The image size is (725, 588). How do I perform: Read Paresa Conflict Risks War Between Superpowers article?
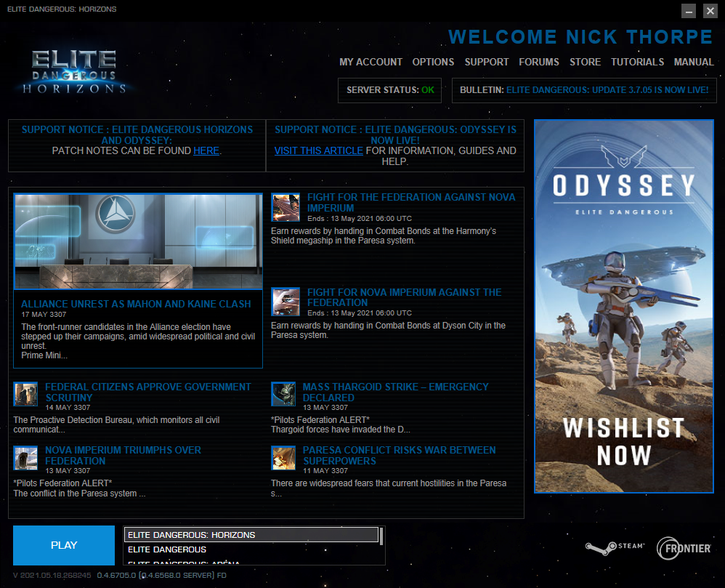tap(399, 456)
